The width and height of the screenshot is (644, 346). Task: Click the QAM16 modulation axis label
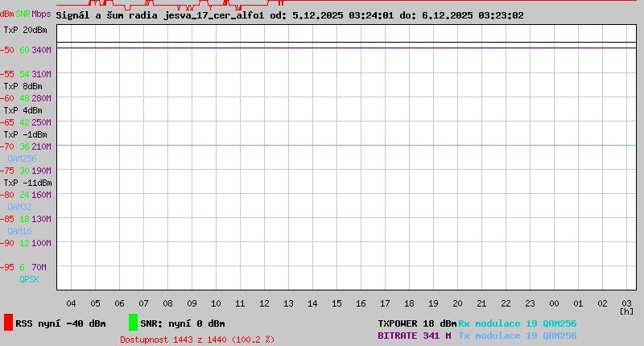click(19, 231)
